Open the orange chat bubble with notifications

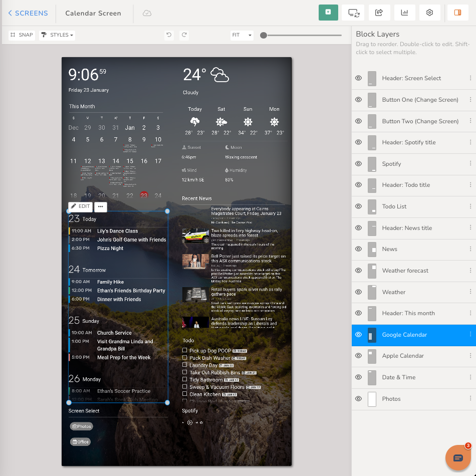point(457,457)
